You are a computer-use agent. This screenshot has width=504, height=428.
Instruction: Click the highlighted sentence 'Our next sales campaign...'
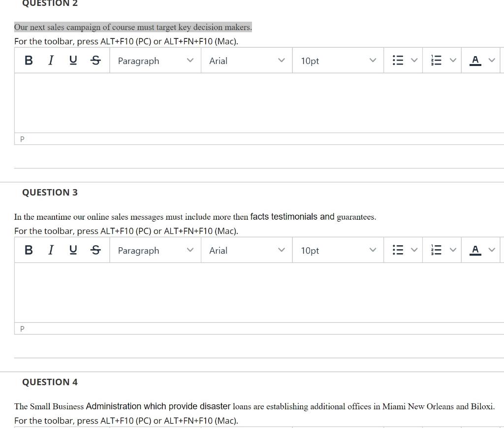pyautogui.click(x=133, y=27)
